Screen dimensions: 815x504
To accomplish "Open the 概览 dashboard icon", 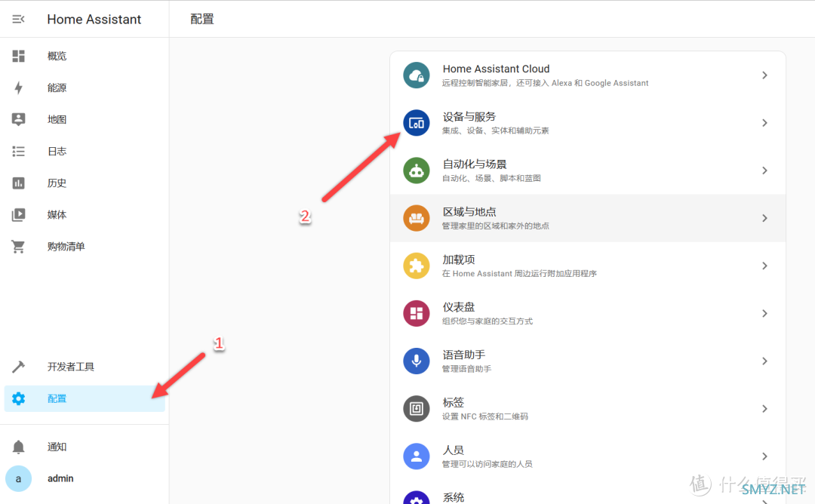I will tap(18, 56).
